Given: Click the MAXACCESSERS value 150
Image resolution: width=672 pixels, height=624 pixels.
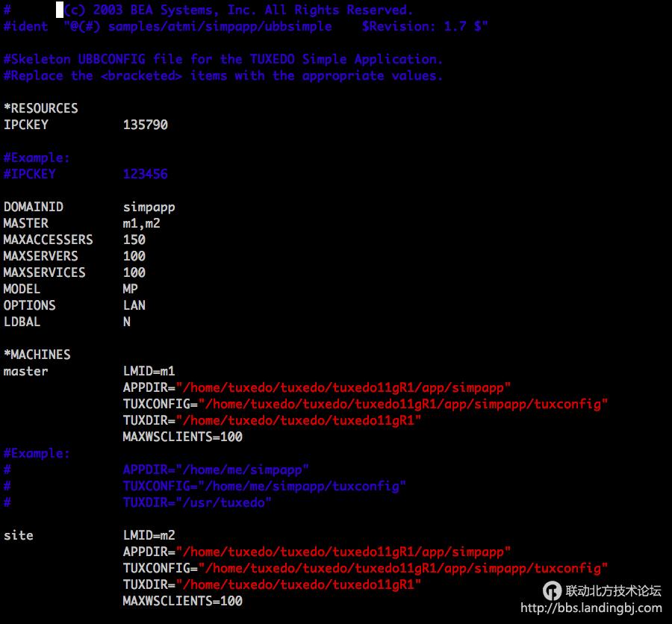Looking at the screenshot, I should point(134,240).
